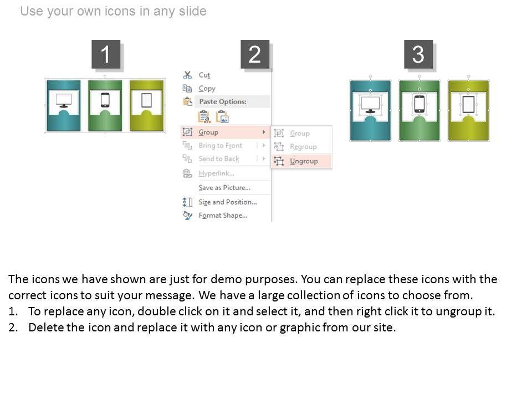Click the Paste Options clipboard icon
Viewport: 532px width, 399px height.
point(188,101)
